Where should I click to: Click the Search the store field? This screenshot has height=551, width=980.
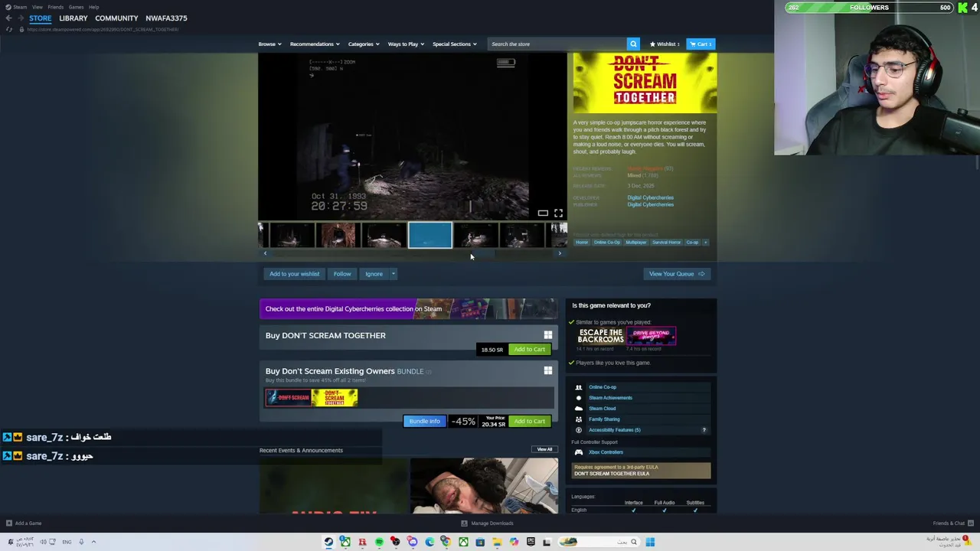pyautogui.click(x=557, y=44)
